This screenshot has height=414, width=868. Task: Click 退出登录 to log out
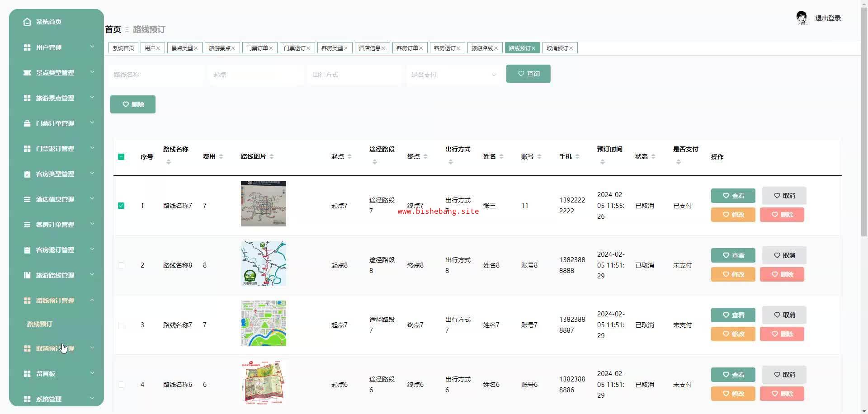point(828,18)
